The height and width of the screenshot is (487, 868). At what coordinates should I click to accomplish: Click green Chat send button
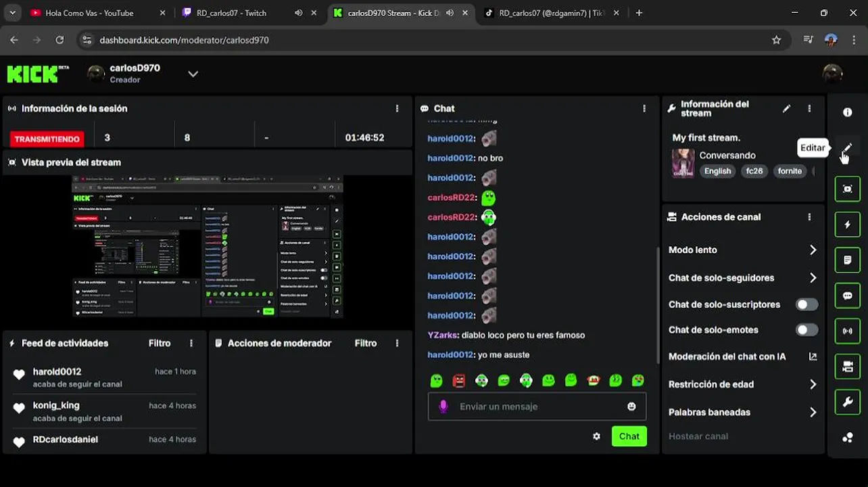coord(629,436)
